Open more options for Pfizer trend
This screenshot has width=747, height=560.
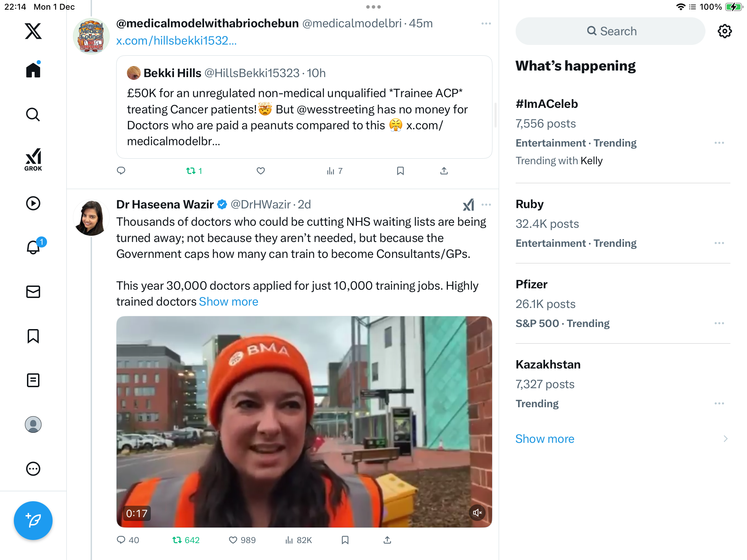point(719,323)
